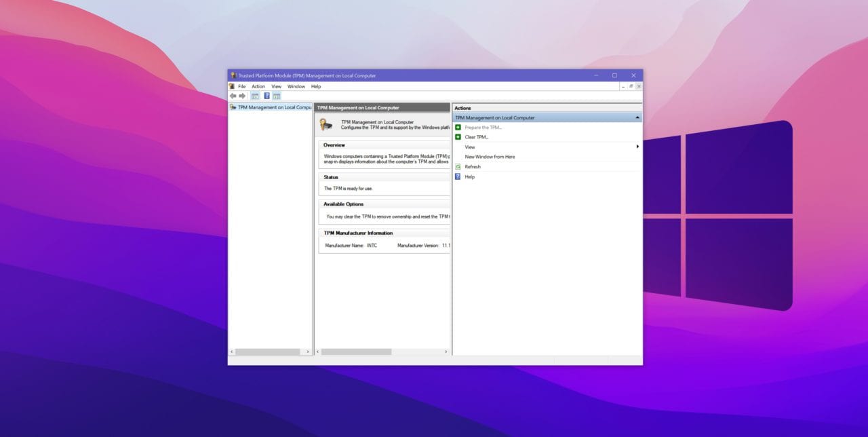Click the center pane horizontal scrollbar thumb
The image size is (868, 437).
(x=356, y=351)
